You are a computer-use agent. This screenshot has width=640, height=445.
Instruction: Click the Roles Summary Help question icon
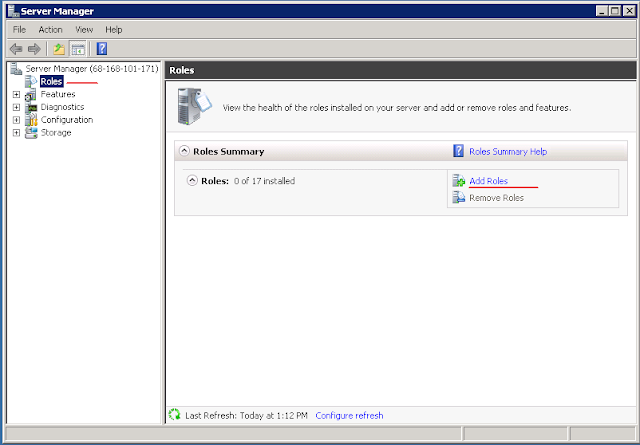pyautogui.click(x=458, y=151)
